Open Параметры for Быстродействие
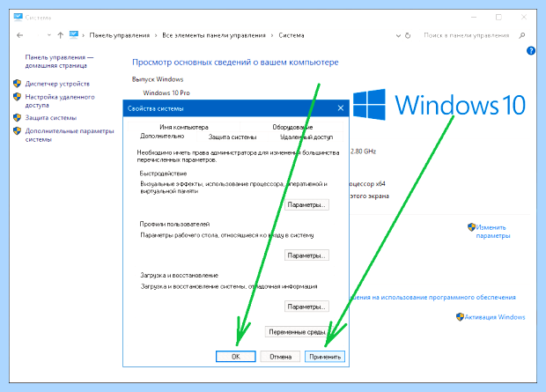 tap(306, 205)
